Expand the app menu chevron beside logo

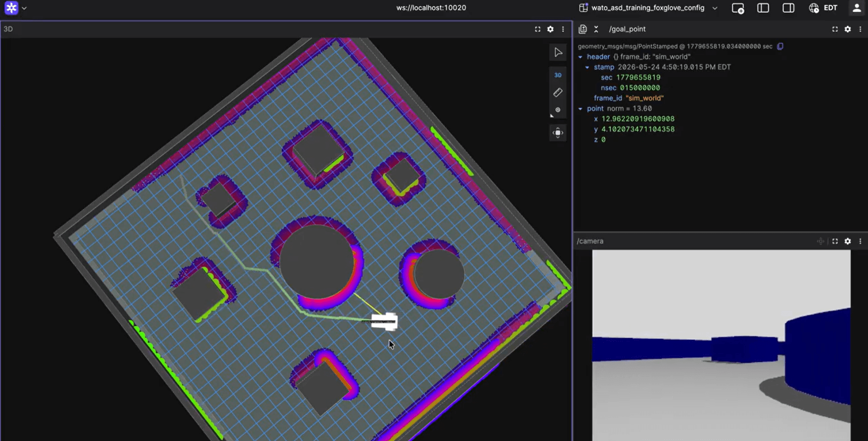[24, 8]
